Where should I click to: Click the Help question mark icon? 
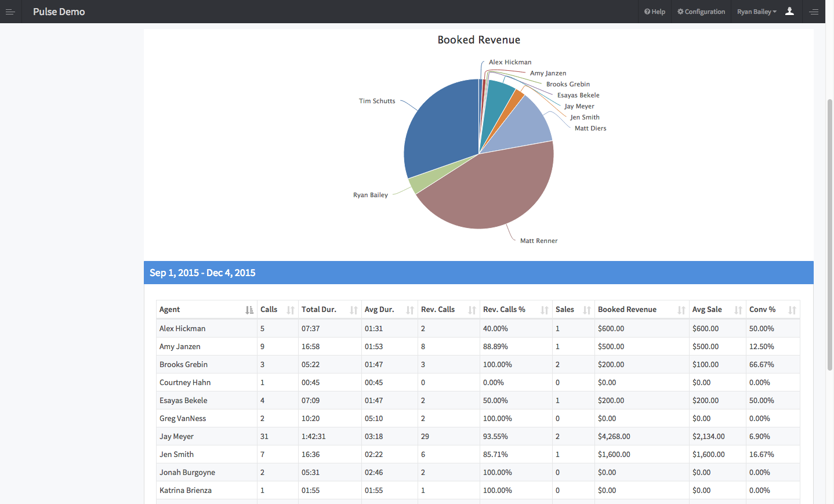tap(647, 12)
